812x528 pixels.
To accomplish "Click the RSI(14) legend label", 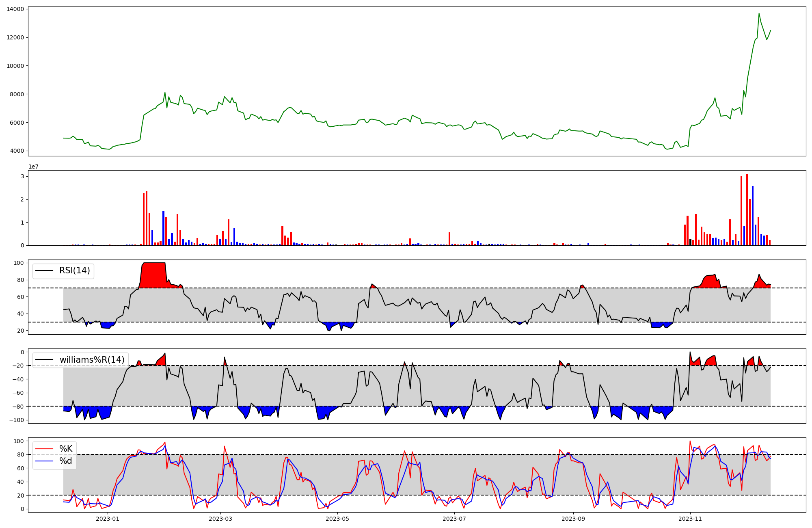I will [75, 270].
